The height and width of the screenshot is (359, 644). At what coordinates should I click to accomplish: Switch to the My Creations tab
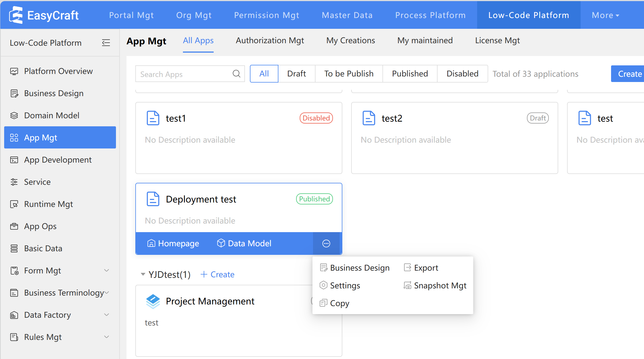351,41
